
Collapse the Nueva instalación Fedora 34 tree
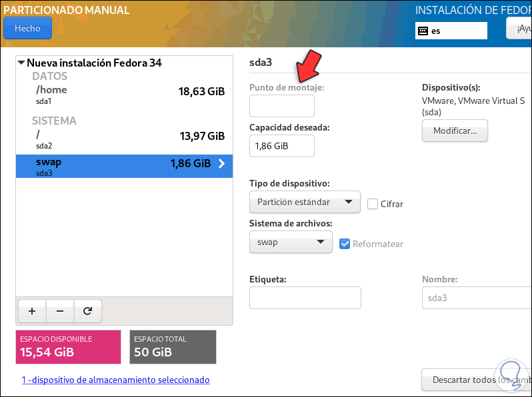pos(21,63)
